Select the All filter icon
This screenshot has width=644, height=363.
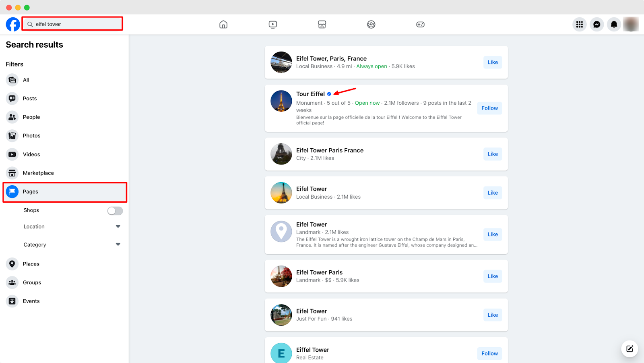tap(12, 80)
